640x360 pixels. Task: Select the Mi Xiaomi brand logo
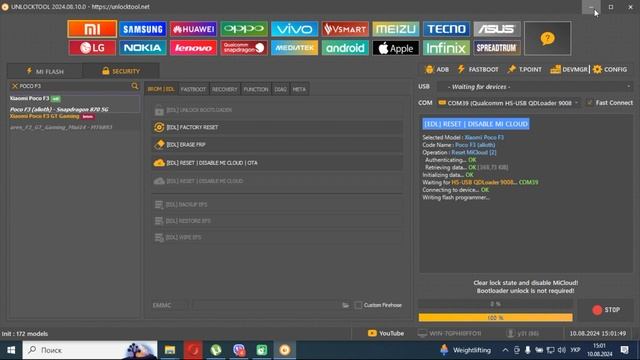pyautogui.click(x=92, y=29)
